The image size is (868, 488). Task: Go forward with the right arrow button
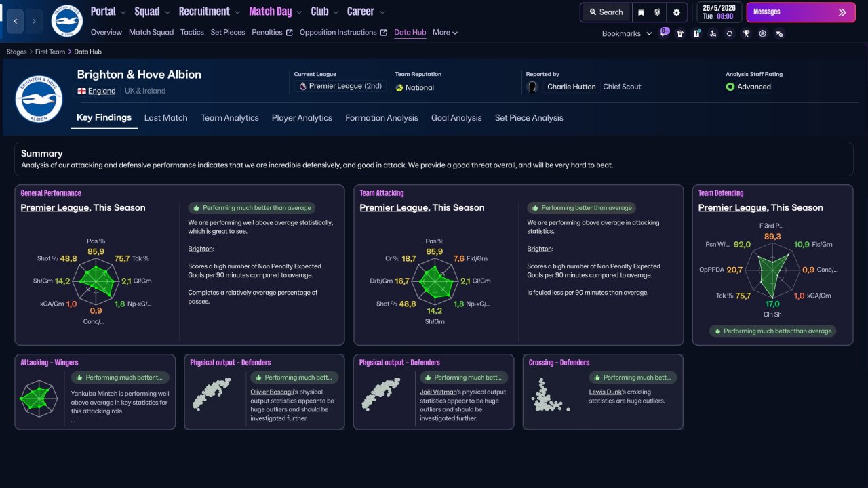(34, 21)
